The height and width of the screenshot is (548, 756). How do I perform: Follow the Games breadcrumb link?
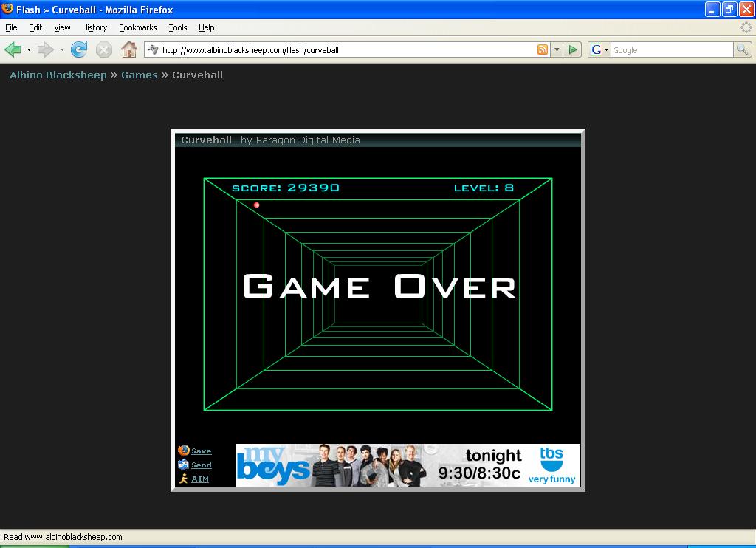(140, 75)
